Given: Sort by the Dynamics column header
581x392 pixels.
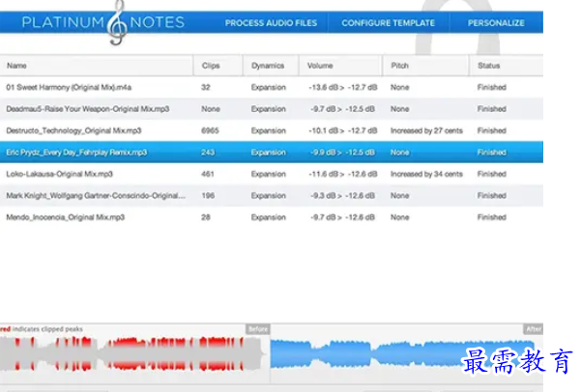Looking at the screenshot, I should pyautogui.click(x=271, y=66).
